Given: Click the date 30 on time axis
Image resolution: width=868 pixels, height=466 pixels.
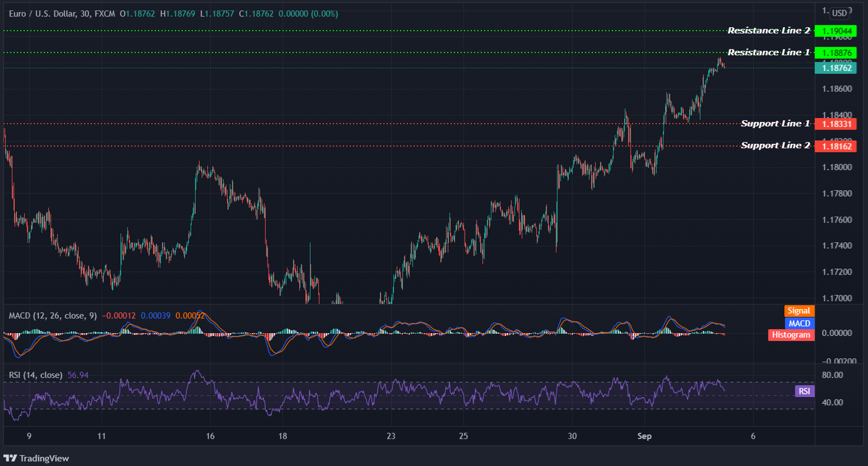Looking at the screenshot, I should tap(572, 436).
